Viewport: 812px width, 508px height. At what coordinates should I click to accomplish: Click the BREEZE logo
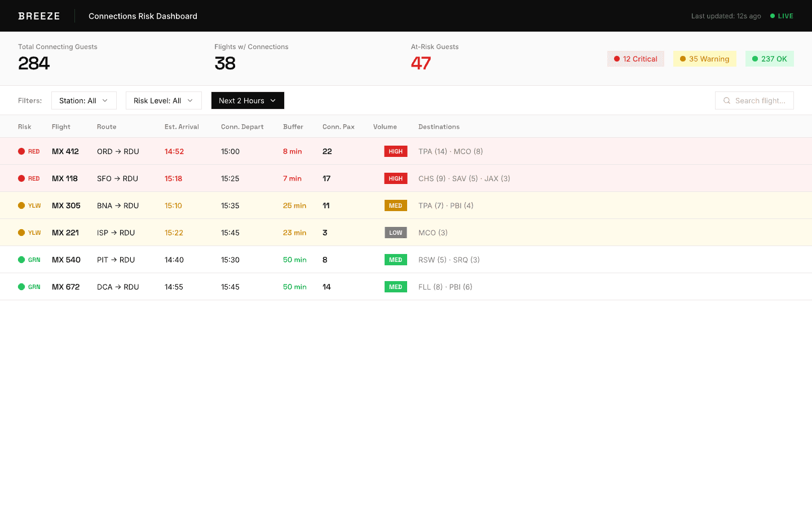pos(39,16)
